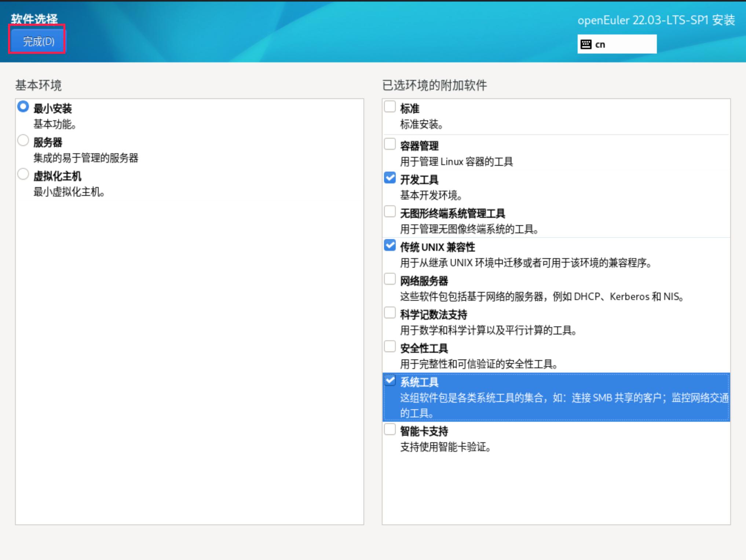Uncheck the highlighted 系统工具 checkbox
746x560 pixels.
[390, 380]
